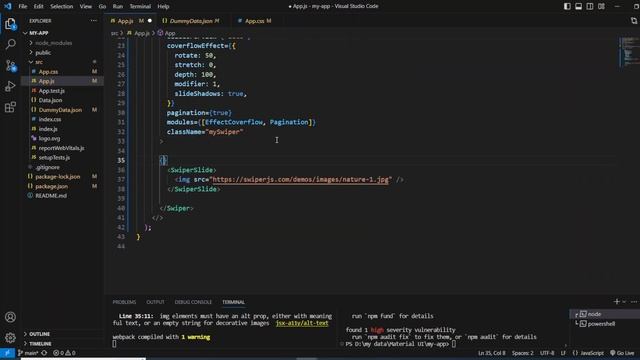Open customize layout icon
The width and height of the screenshot is (640, 360).
pyautogui.click(x=601, y=6)
